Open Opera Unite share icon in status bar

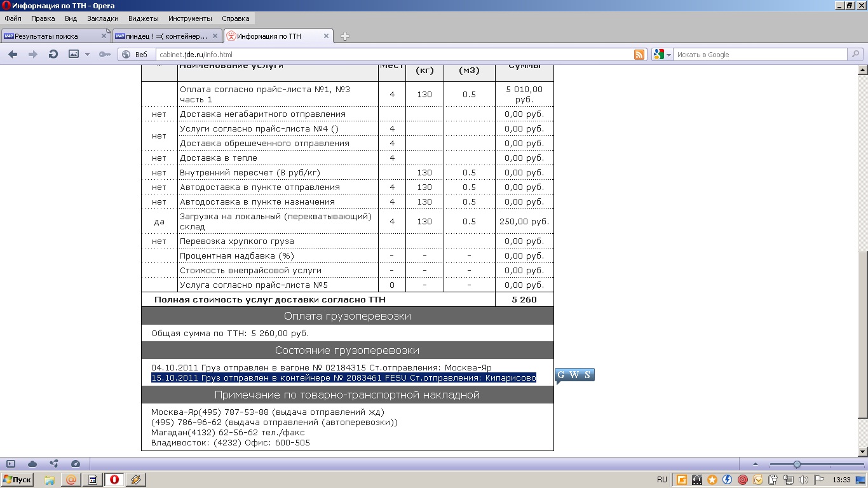pyautogui.click(x=54, y=464)
